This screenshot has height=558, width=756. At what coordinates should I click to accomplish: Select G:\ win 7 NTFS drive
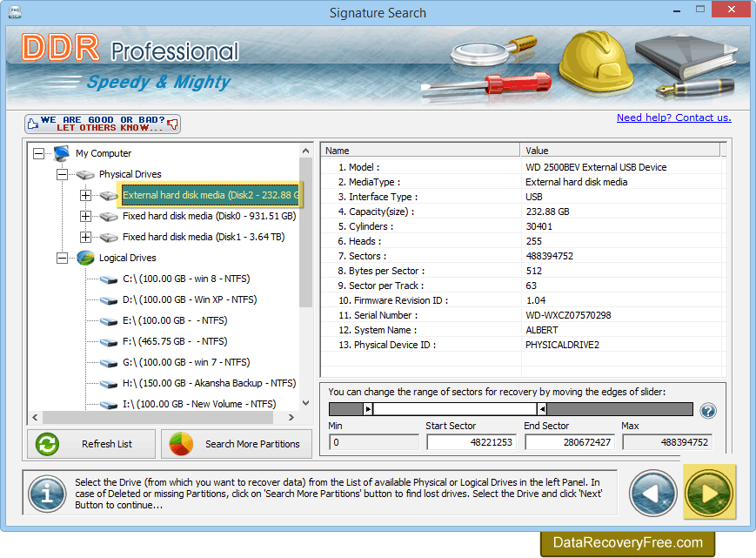(x=186, y=362)
